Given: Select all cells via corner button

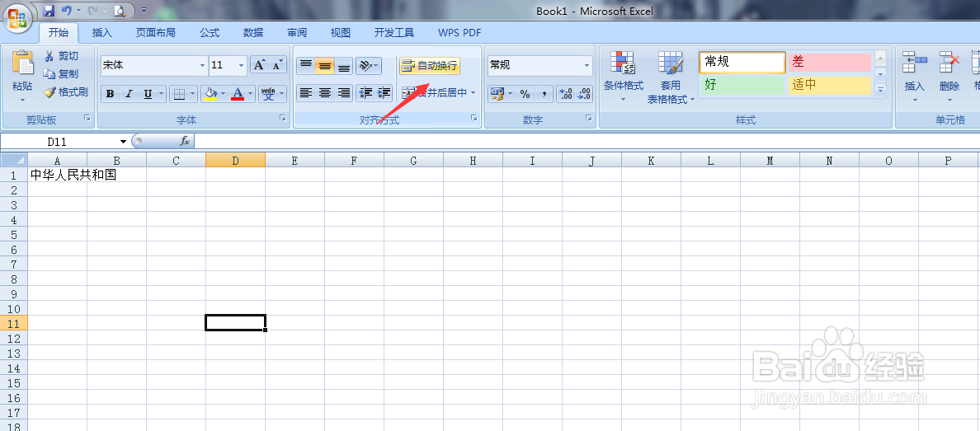Looking at the screenshot, I should point(14,161).
